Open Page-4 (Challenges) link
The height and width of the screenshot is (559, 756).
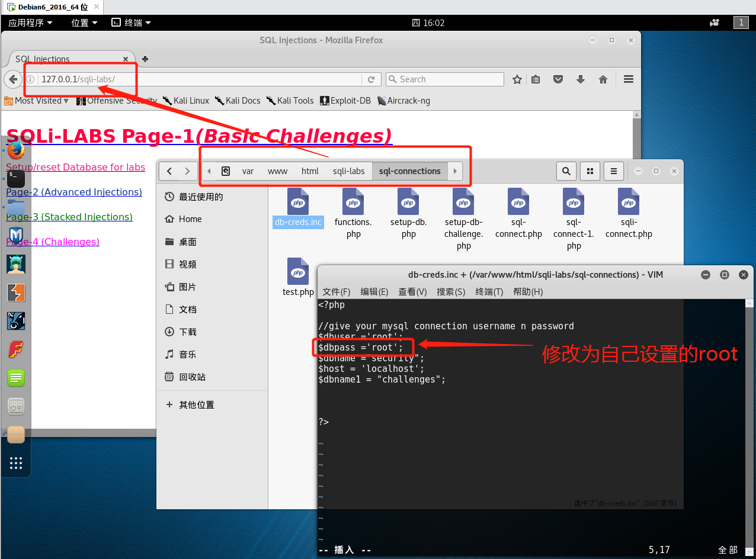tap(53, 242)
